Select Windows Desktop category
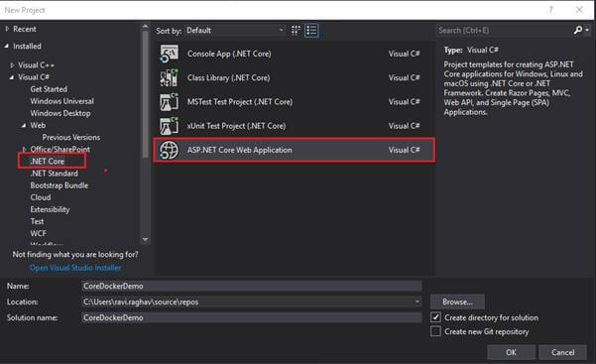 pyautogui.click(x=60, y=113)
